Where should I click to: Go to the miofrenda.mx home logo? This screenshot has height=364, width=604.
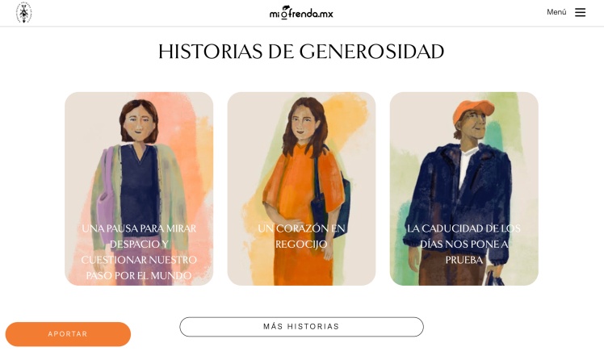[x=301, y=13]
